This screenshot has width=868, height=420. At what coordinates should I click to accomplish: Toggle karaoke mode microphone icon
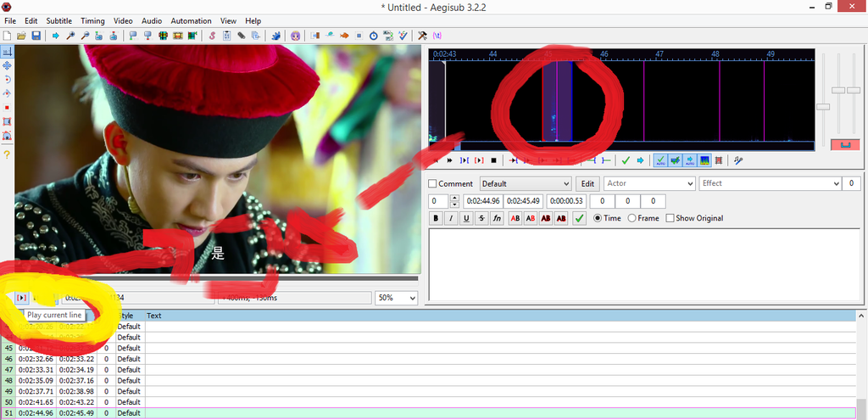(738, 160)
